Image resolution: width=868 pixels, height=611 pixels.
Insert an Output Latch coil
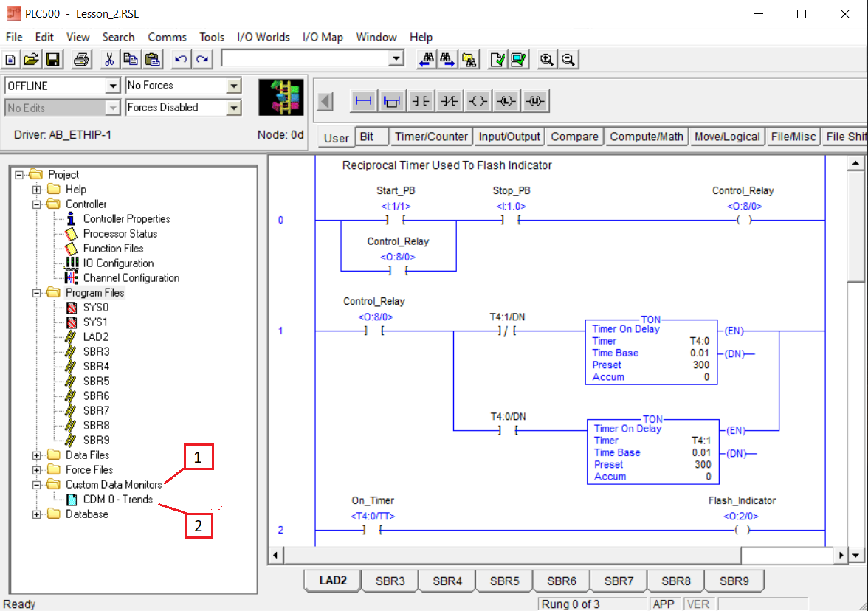tap(506, 100)
